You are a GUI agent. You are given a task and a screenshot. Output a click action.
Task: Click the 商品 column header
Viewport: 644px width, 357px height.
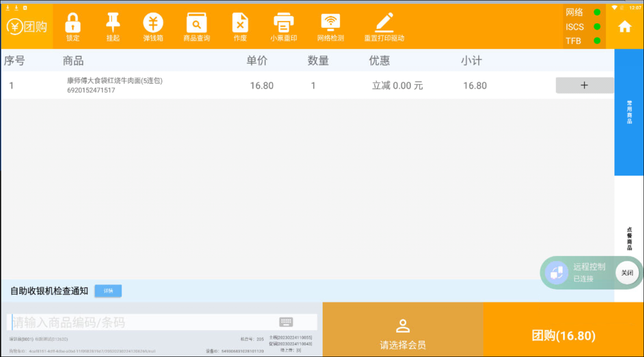[x=73, y=61]
